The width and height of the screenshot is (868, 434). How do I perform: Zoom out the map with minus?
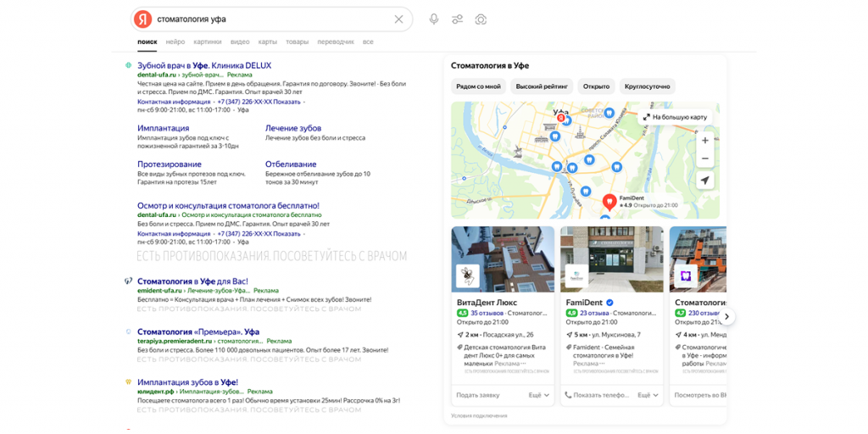pyautogui.click(x=704, y=159)
